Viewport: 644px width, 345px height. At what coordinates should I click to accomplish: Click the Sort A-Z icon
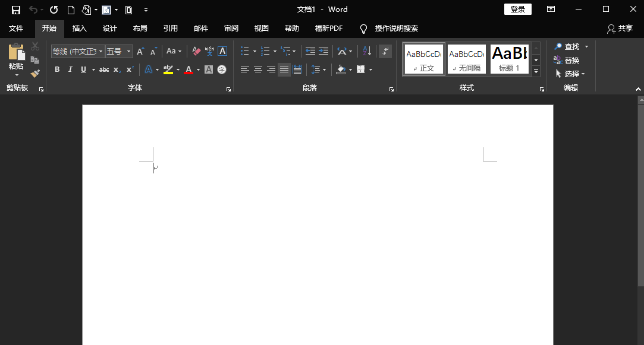coord(367,52)
